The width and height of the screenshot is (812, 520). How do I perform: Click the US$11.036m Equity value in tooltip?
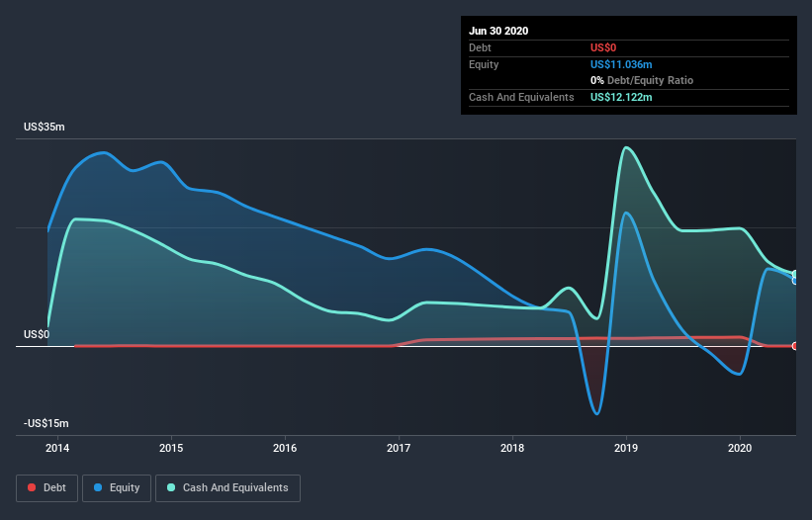tap(621, 64)
